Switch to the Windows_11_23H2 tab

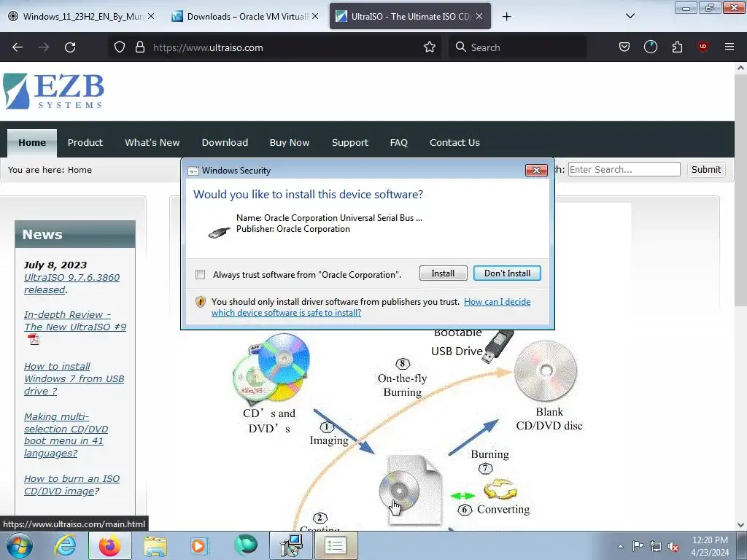click(82, 16)
